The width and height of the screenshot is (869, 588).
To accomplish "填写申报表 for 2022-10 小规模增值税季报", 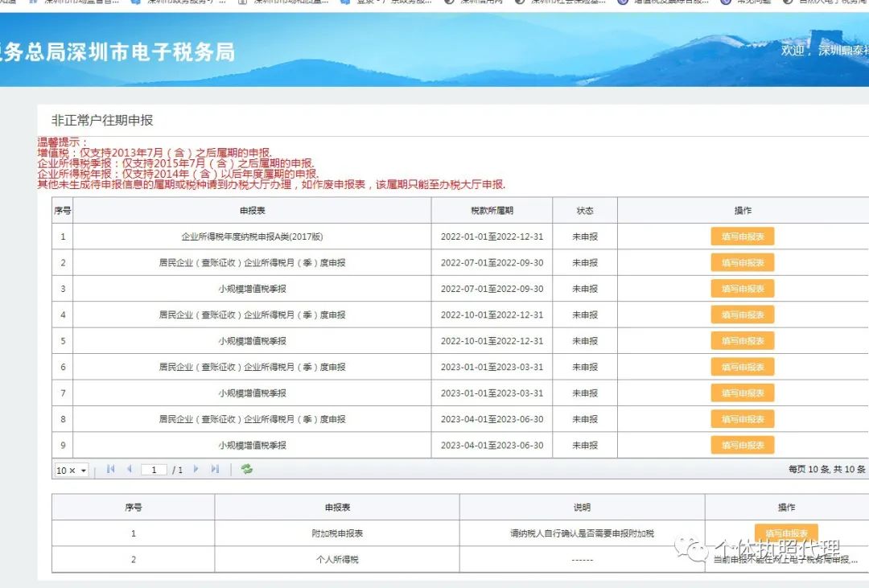I will [x=742, y=340].
